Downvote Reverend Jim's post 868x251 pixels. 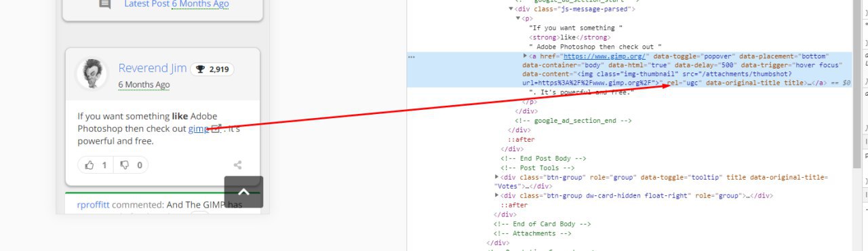[x=131, y=165]
